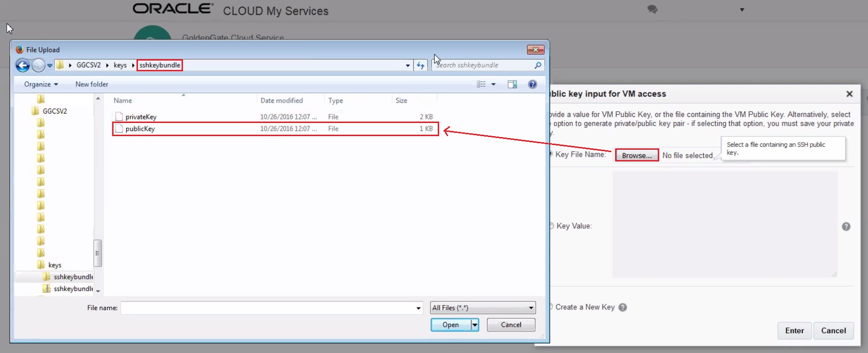The height and width of the screenshot is (353, 868).
Task: Open help icon next to Create a New Key
Action: coord(623,307)
